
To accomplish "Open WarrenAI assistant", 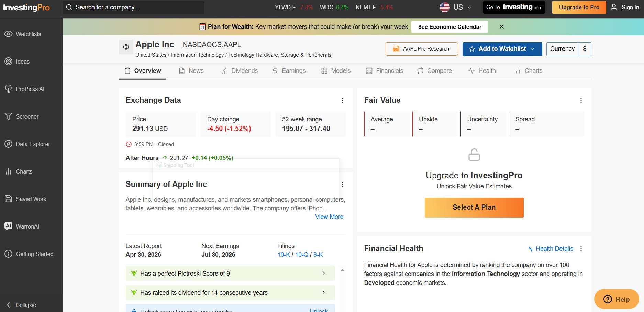I will (22, 226).
